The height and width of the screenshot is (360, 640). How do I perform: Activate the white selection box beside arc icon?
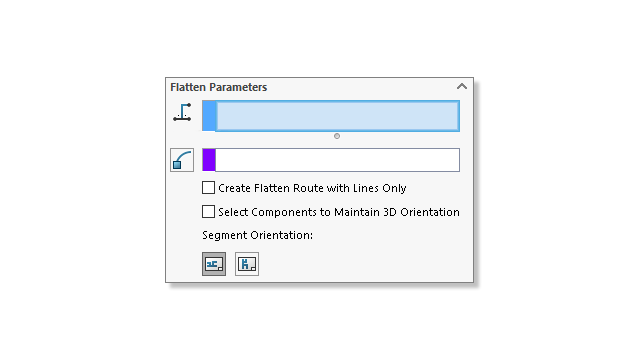[331, 160]
